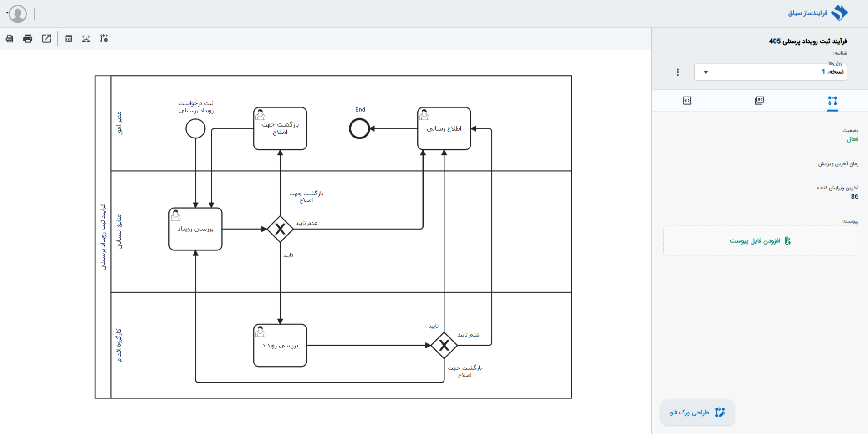Select the gateway after بررسی رویداد in منابع انسانی lane
This screenshot has height=434, width=868.
pyautogui.click(x=280, y=229)
